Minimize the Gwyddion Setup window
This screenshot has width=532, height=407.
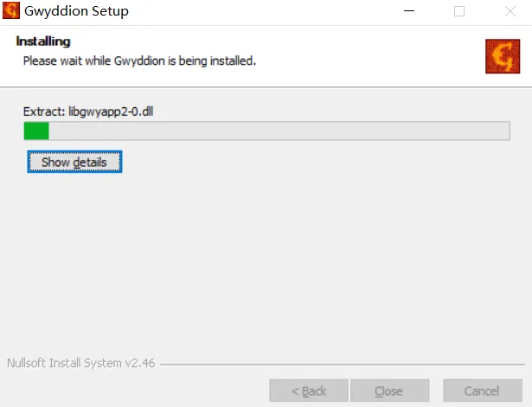click(409, 11)
